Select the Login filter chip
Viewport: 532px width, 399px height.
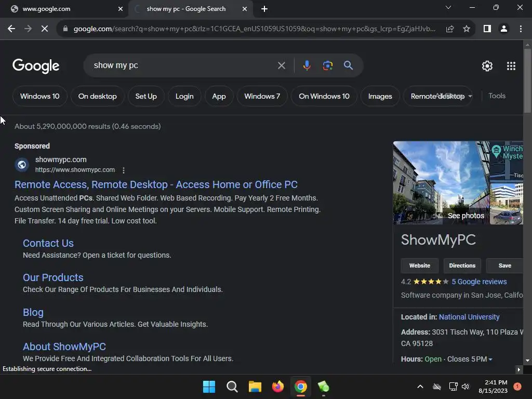pos(184,96)
